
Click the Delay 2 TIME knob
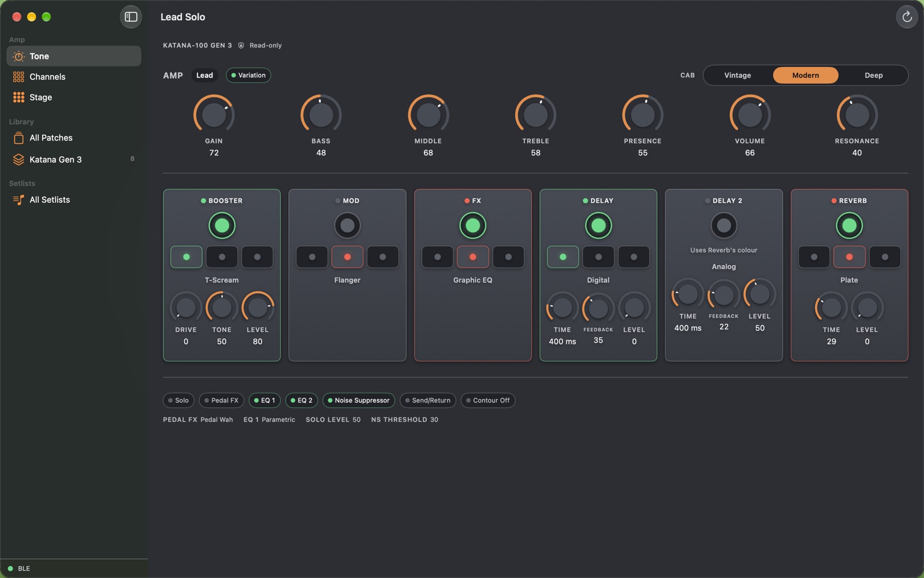[x=688, y=295]
